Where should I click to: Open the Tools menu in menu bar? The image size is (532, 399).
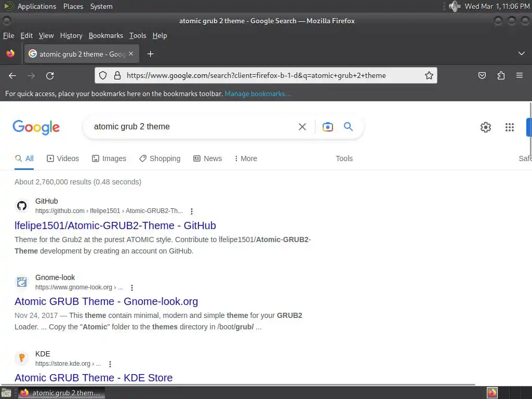pyautogui.click(x=138, y=36)
